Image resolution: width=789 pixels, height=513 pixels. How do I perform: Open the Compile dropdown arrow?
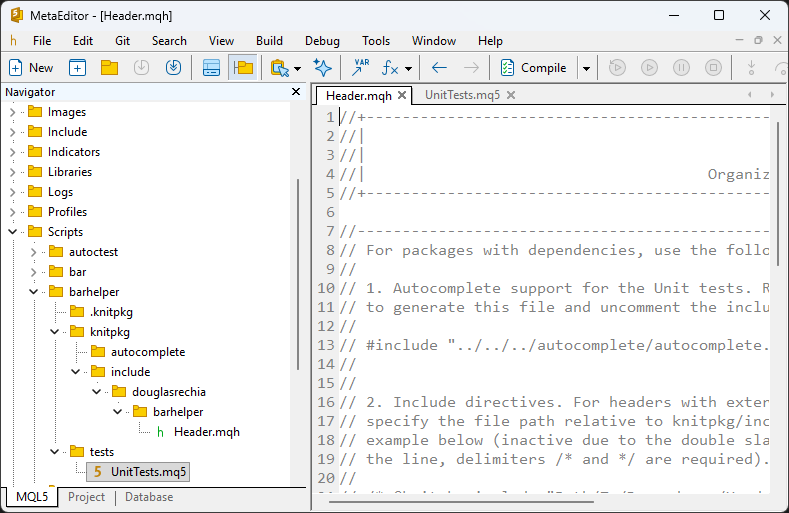click(x=586, y=68)
